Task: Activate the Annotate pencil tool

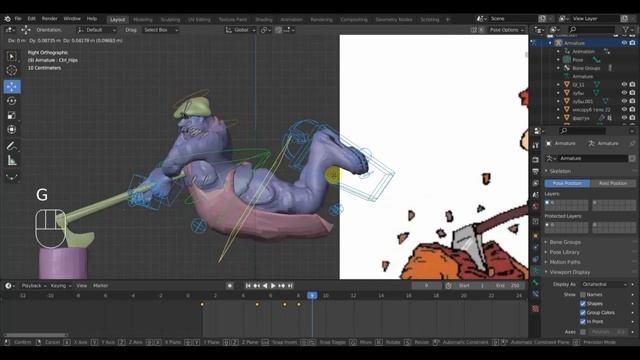Action: 11,146
